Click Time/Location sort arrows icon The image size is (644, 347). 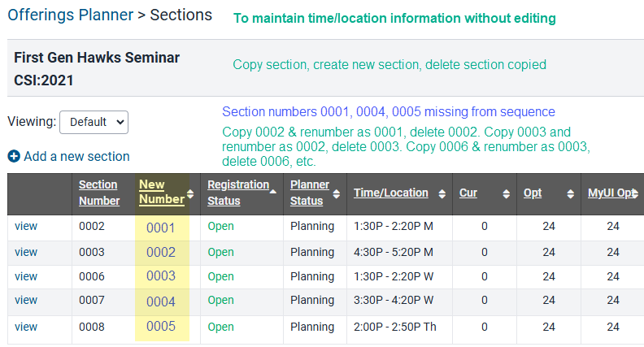tap(442, 194)
